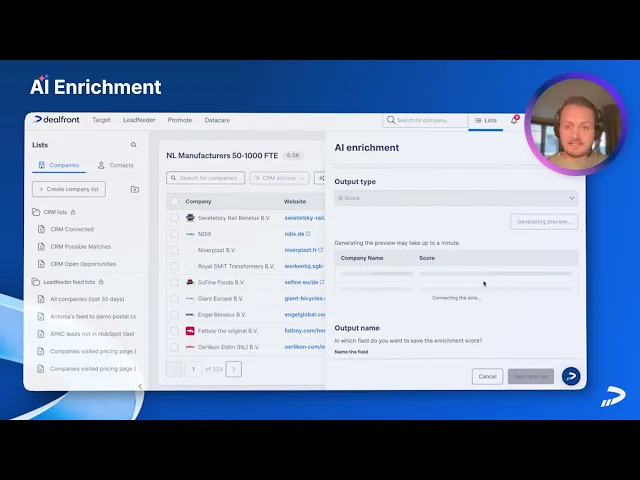Check the Royal SMIT Transformers B.V. row
This screenshot has width=640, height=480.
[175, 266]
